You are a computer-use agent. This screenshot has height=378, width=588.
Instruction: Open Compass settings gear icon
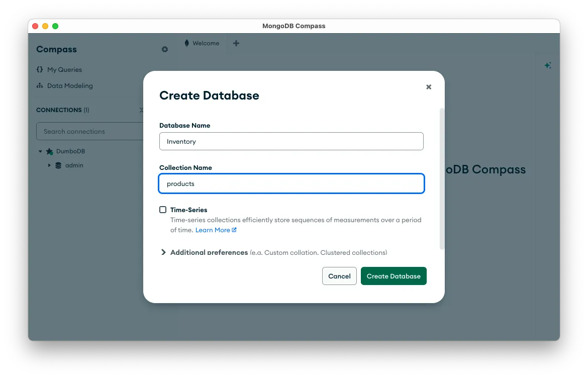coord(165,49)
